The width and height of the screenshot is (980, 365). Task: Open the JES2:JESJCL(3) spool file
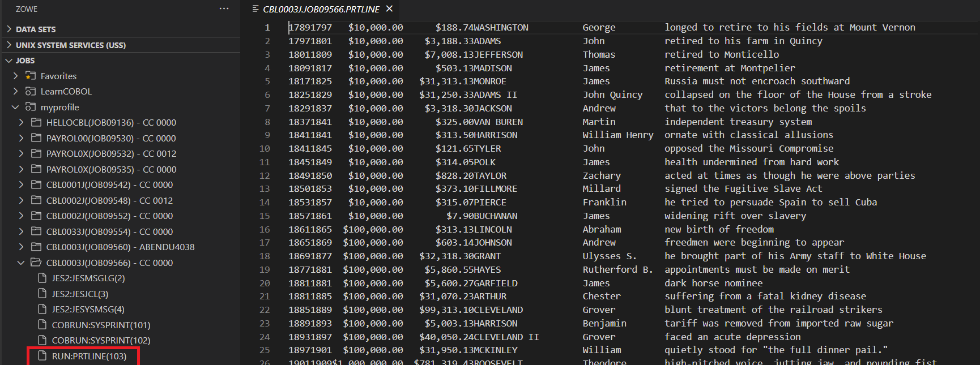(80, 294)
